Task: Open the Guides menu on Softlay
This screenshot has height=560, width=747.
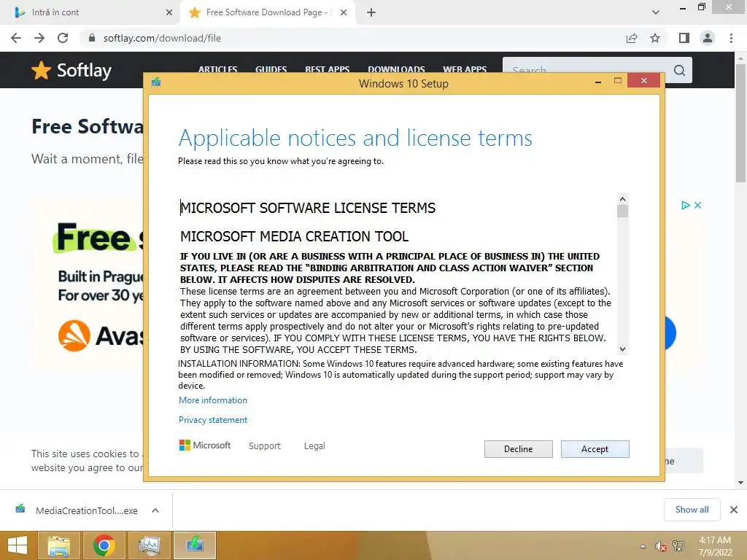Action: 271,69
